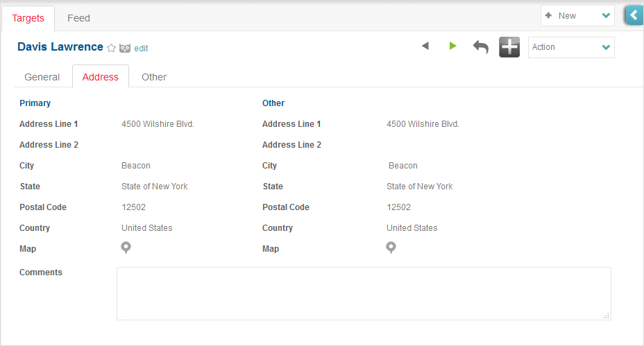Open the General tab
This screenshot has height=346, width=644.
click(42, 77)
